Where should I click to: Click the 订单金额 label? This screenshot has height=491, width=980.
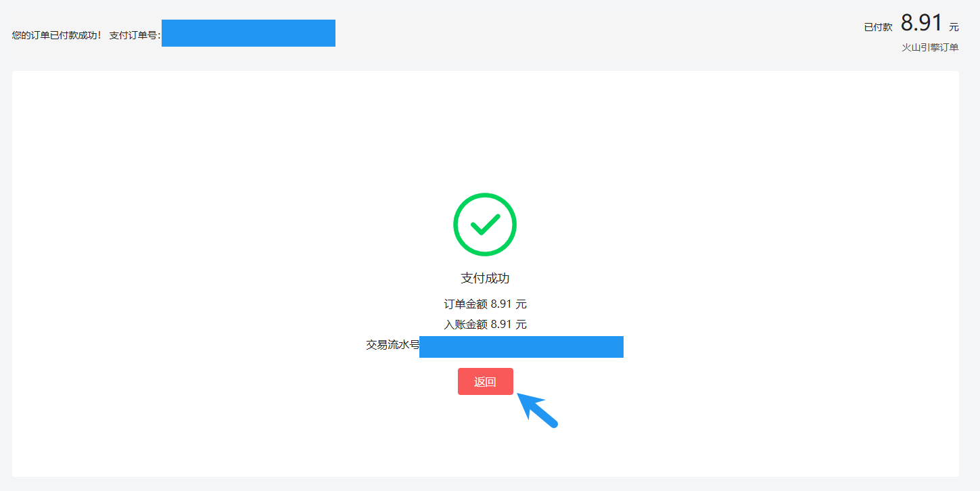(465, 304)
